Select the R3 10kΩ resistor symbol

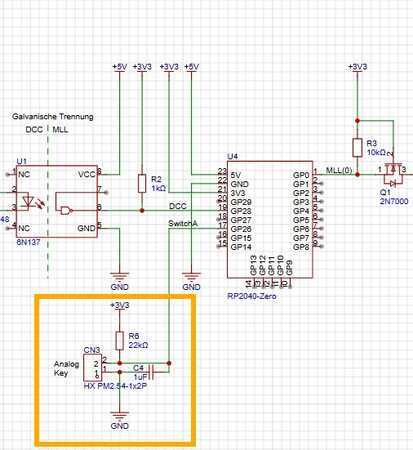[357, 148]
